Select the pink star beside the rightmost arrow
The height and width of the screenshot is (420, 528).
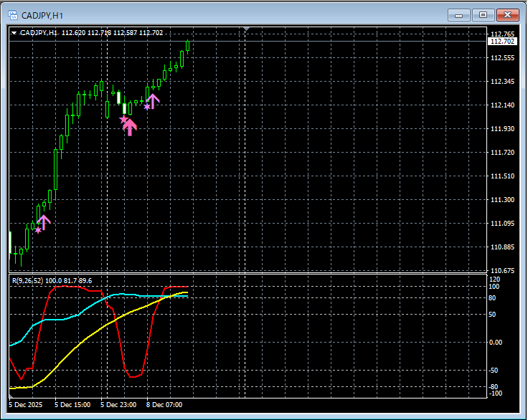(x=147, y=107)
